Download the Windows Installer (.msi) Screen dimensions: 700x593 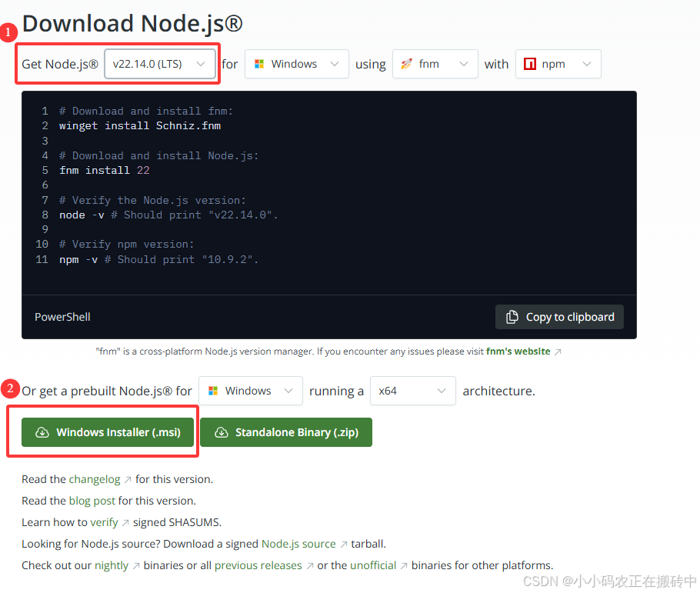[x=108, y=432]
